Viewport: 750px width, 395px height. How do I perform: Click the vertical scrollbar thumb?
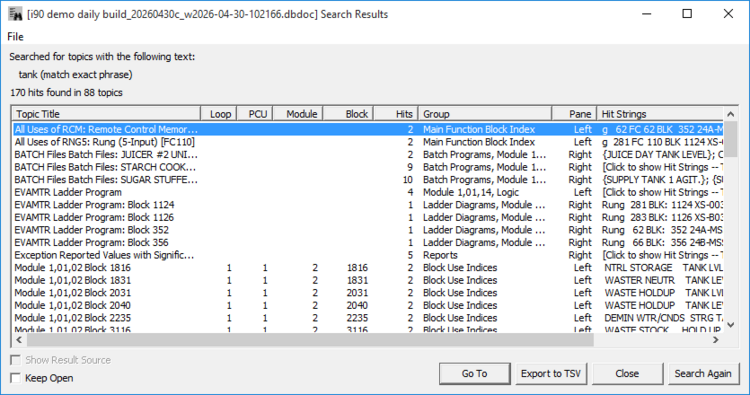pos(730,139)
